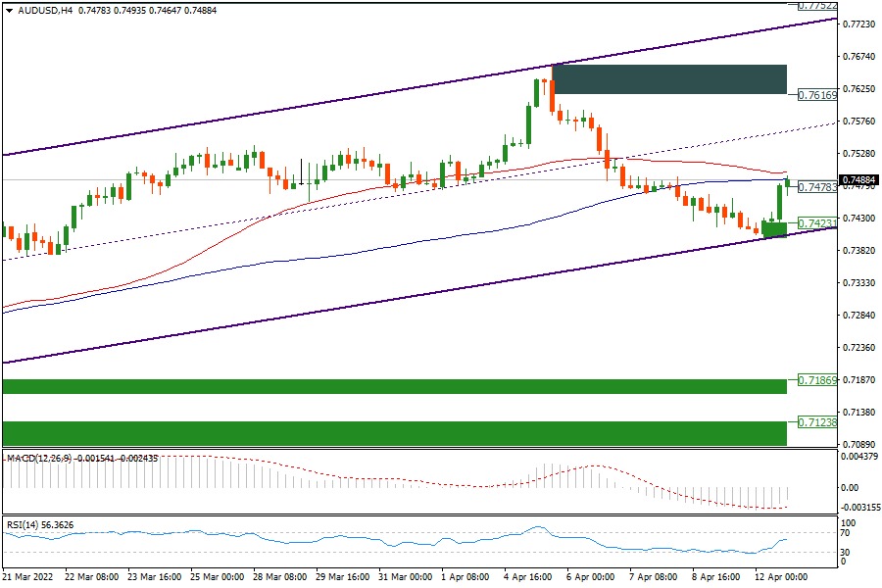Click the 0.76169 price level label
This screenshot has width=882, height=588.
(816, 95)
